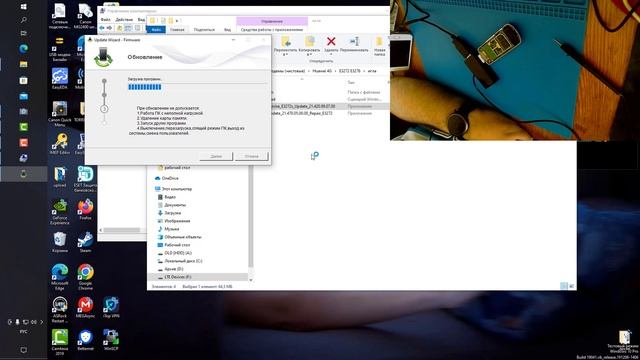Switch to large icons view in Explorer status bar
The image size is (640, 360).
click(571, 287)
